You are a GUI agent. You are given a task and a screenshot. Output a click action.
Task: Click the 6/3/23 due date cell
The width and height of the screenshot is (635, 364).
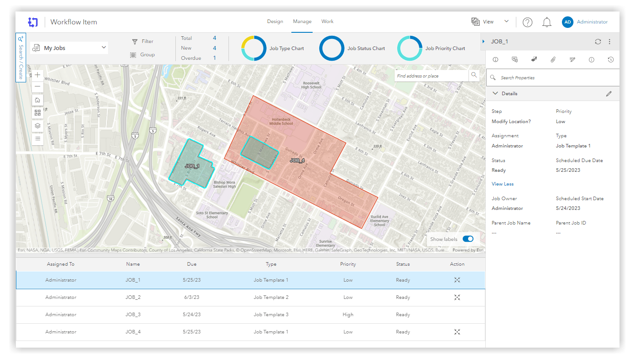[x=192, y=297]
